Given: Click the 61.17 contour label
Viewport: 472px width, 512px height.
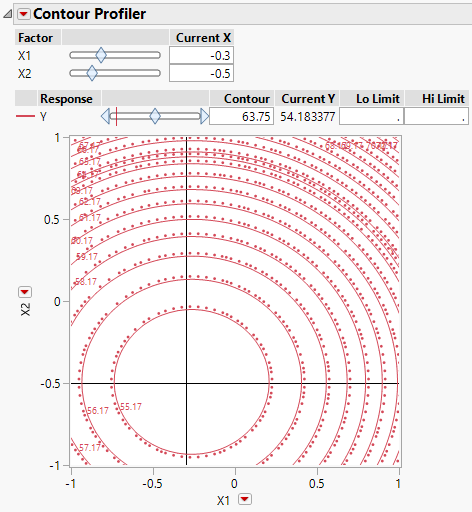Looking at the screenshot, I should pyautogui.click(x=90, y=218).
